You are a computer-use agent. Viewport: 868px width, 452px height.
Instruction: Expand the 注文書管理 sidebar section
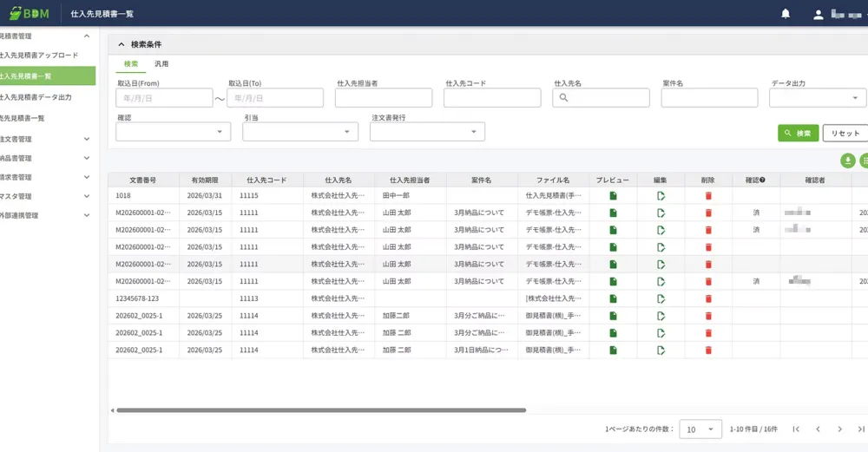click(87, 140)
